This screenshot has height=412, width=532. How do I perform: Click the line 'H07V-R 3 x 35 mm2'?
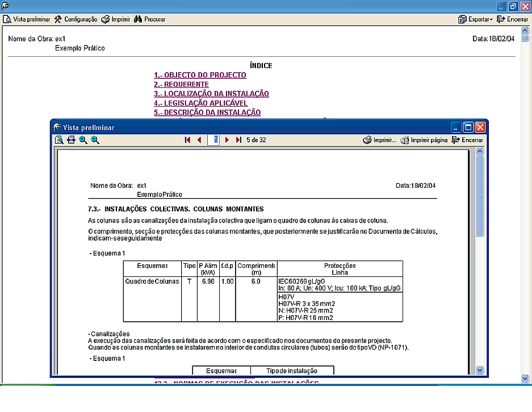point(307,304)
